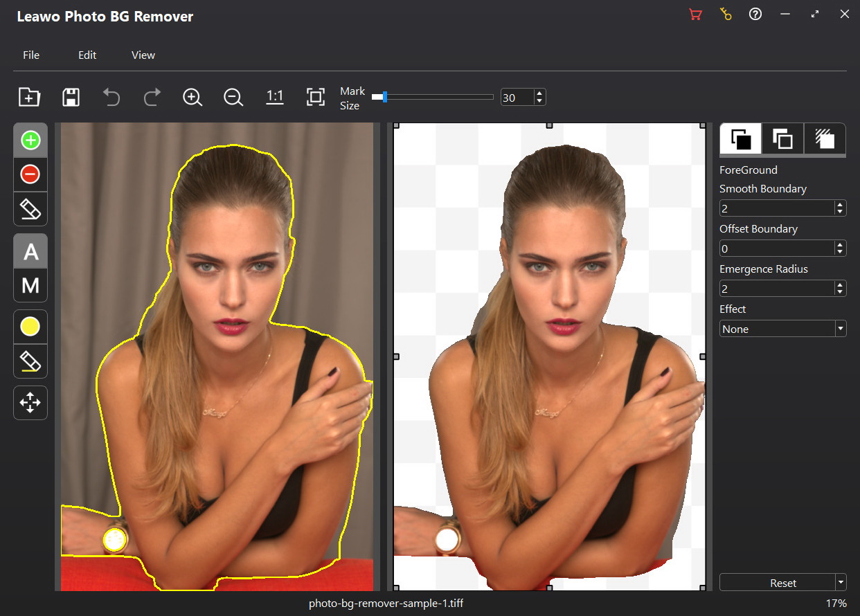
Task: Click the open image file icon
Action: [29, 97]
